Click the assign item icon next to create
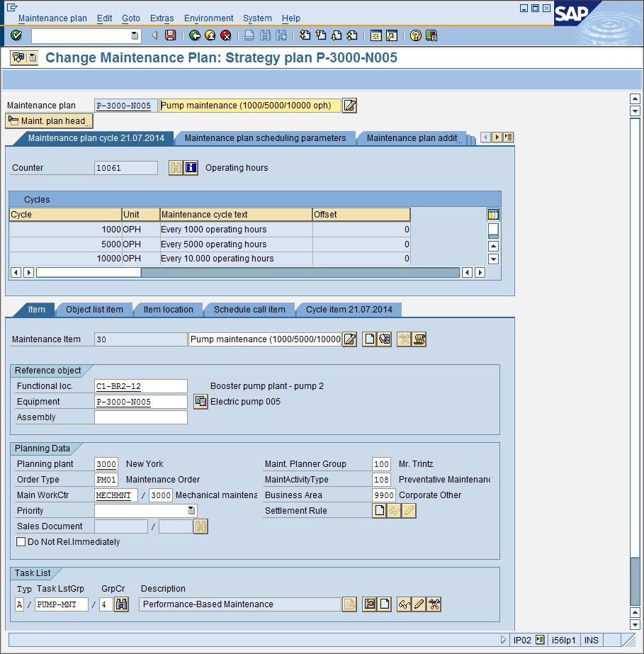 (x=384, y=339)
